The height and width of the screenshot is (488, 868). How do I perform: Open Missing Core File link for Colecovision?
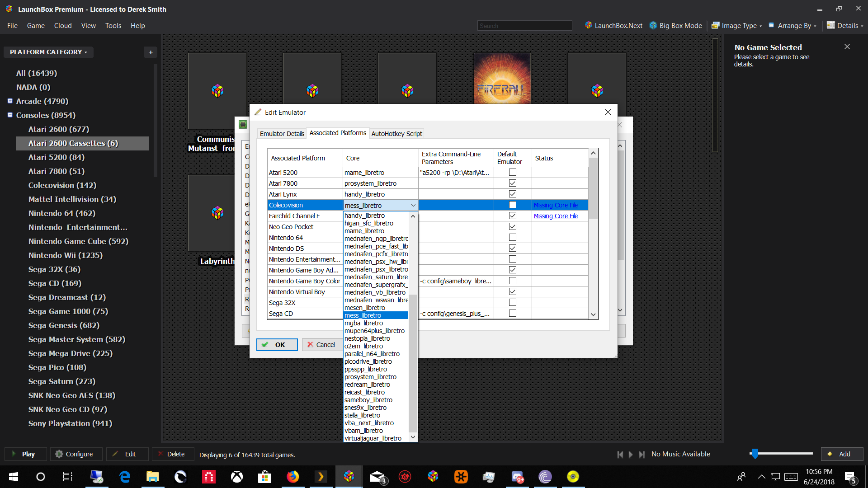coord(556,205)
